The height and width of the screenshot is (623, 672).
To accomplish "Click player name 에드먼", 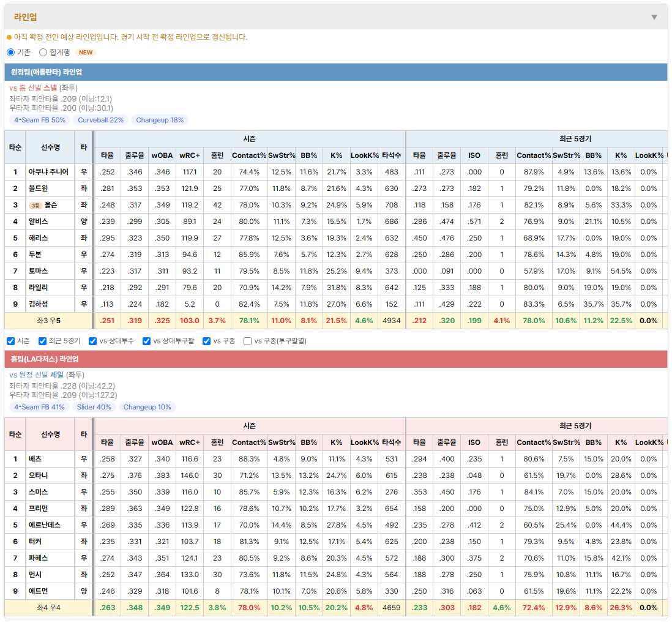I will click(38, 591).
